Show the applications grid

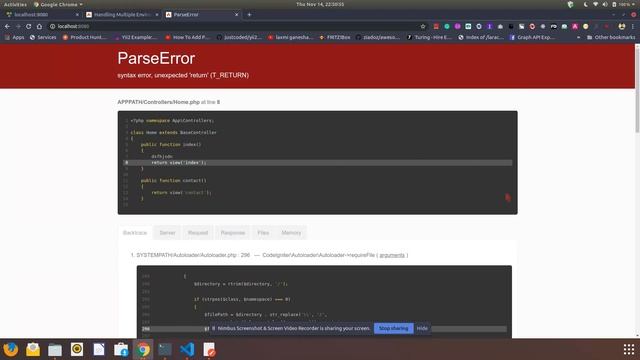629,349
